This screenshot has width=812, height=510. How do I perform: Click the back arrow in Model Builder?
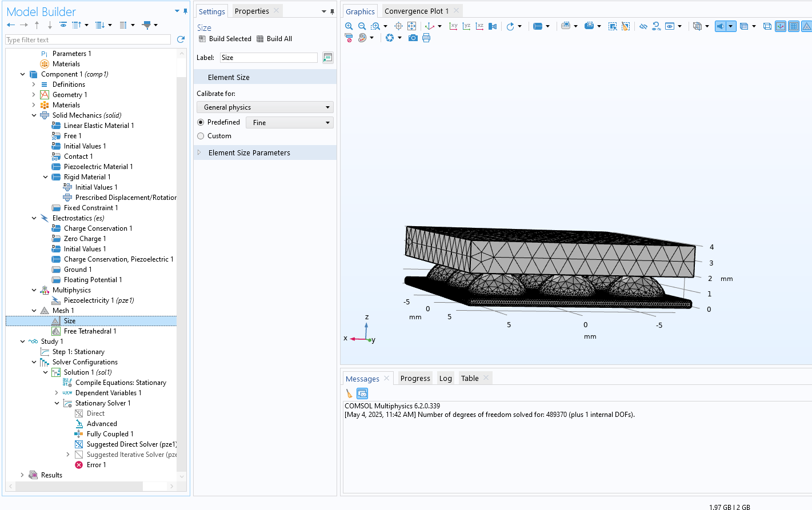[x=11, y=25]
